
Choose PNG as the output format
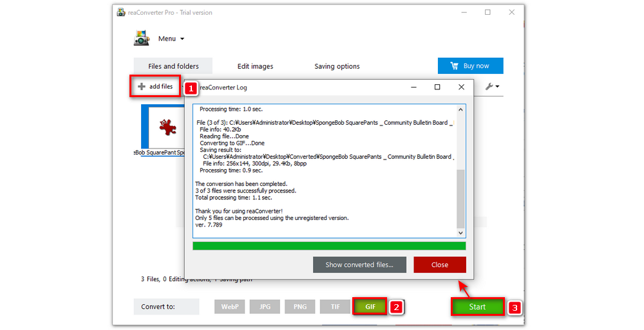pyautogui.click(x=300, y=307)
